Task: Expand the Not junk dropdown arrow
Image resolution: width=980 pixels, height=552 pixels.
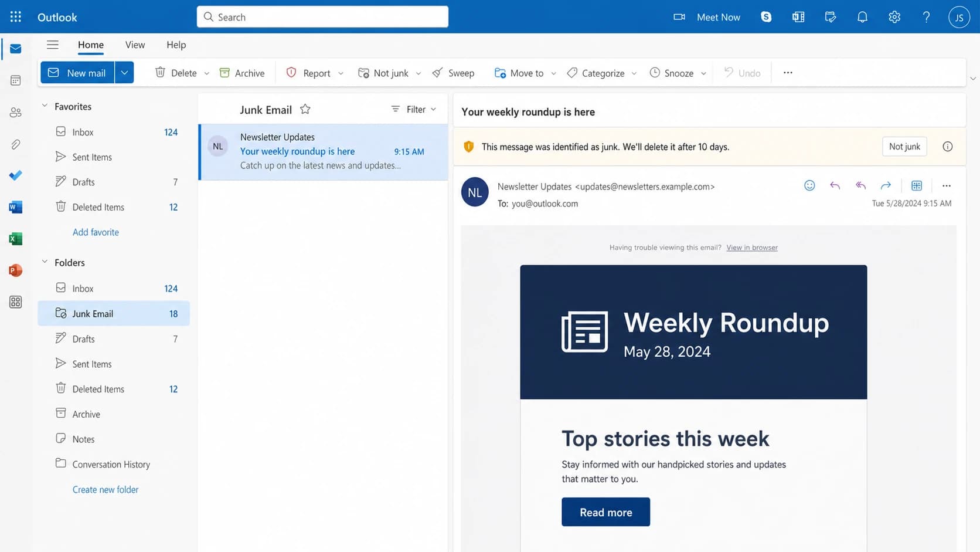Action: (418, 73)
